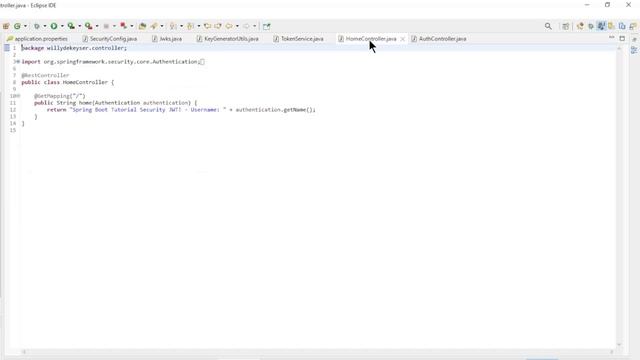Open dropdown next to External Tools icon

click(97, 26)
